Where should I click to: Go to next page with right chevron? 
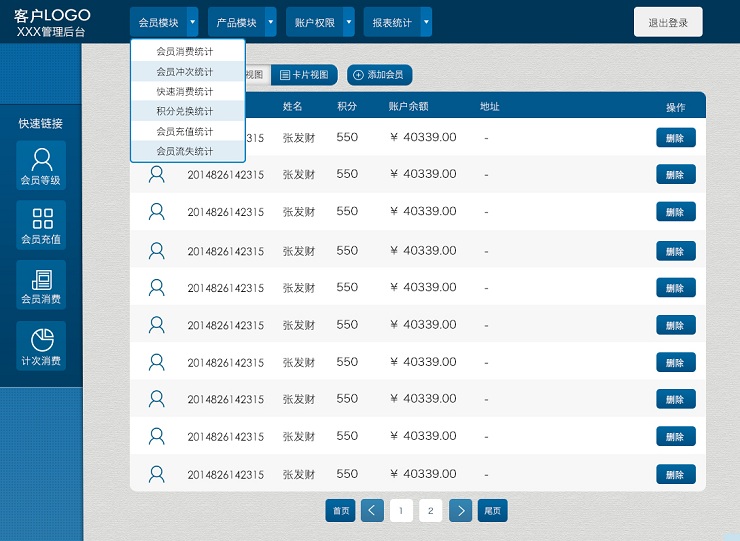point(460,510)
